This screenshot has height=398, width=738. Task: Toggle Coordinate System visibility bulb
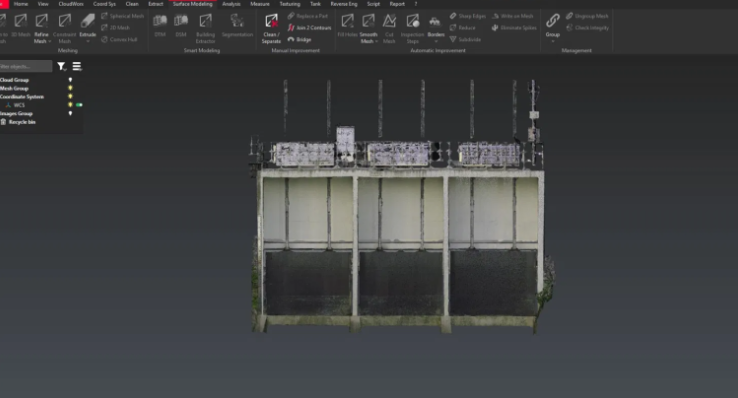[70, 96]
